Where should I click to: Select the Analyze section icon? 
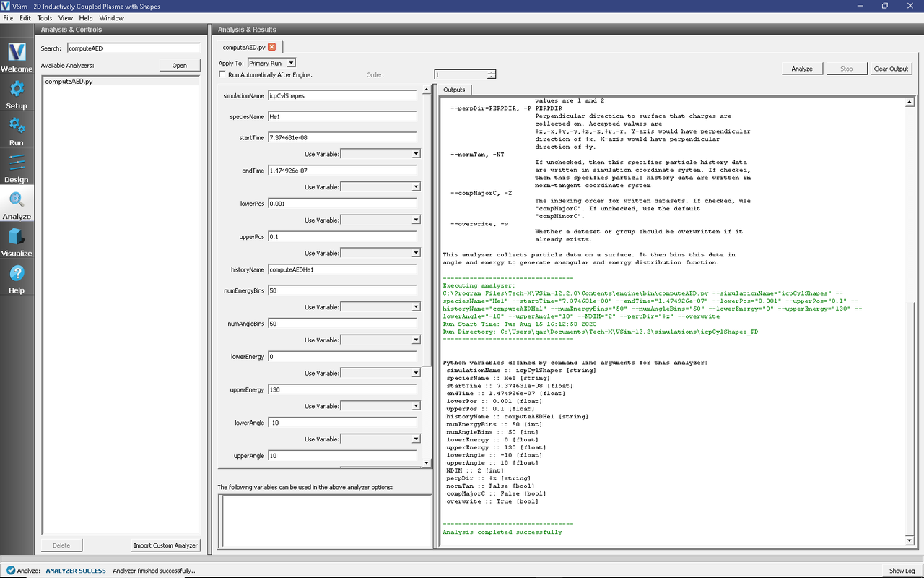(17, 205)
